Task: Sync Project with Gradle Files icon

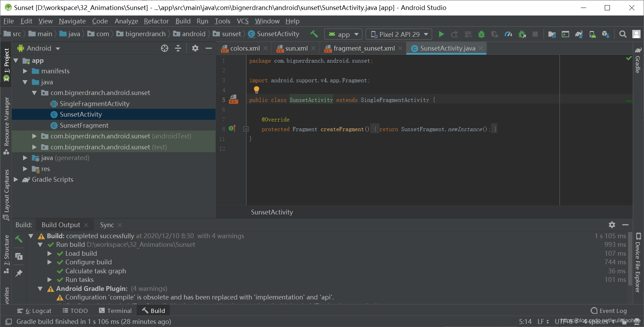Action: click(579, 34)
